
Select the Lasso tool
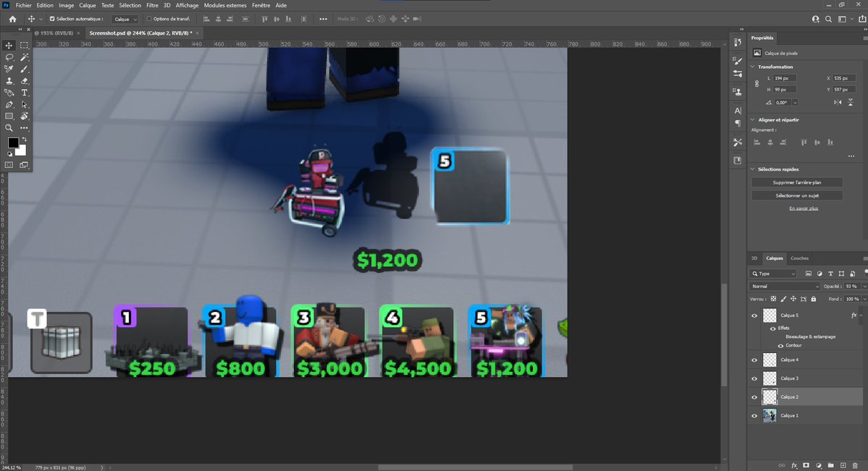[x=9, y=58]
